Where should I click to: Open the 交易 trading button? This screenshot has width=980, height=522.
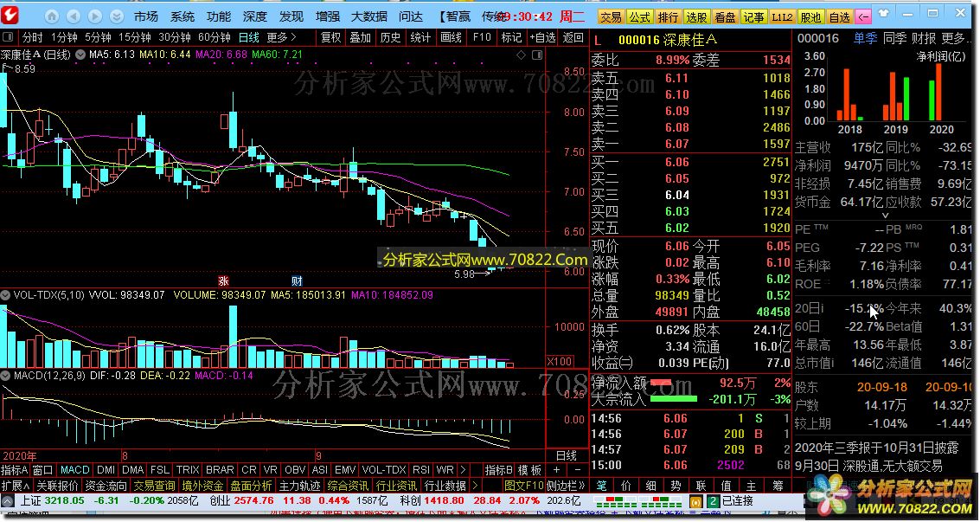612,17
